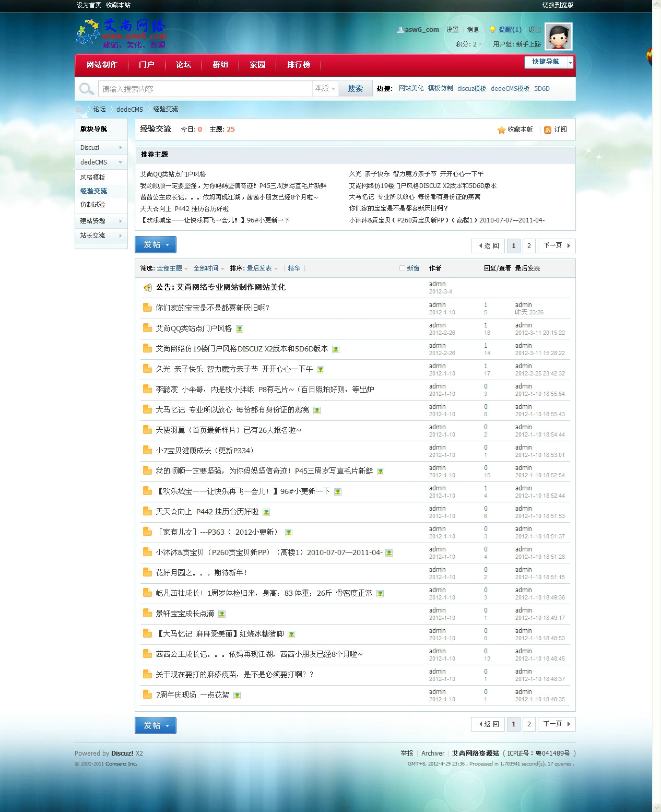Screen dimensions: 661x812
Task: Expand the 本版 search scope dropdown
Action: (325, 89)
